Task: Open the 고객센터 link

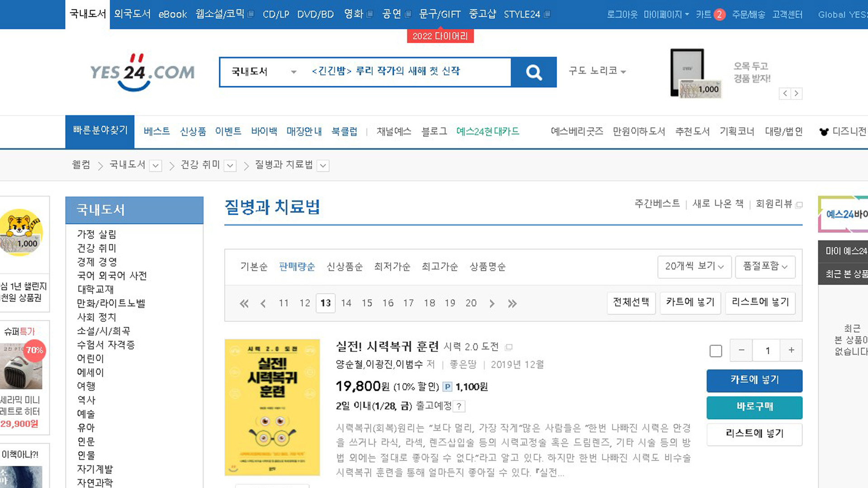Action: [787, 15]
